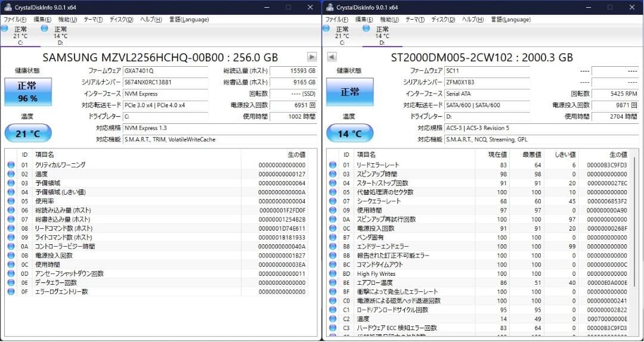Click total host writes field 9165 GB
Viewport: 644px width, 342px height.
(293, 82)
